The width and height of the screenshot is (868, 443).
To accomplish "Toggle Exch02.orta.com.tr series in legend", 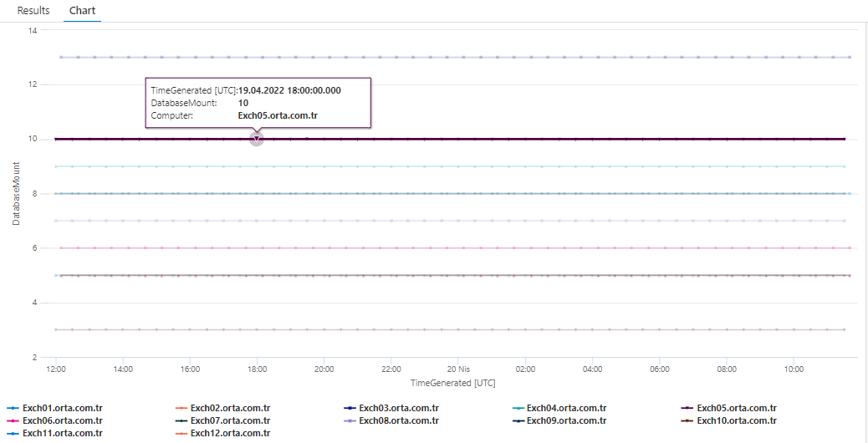I will (222, 408).
